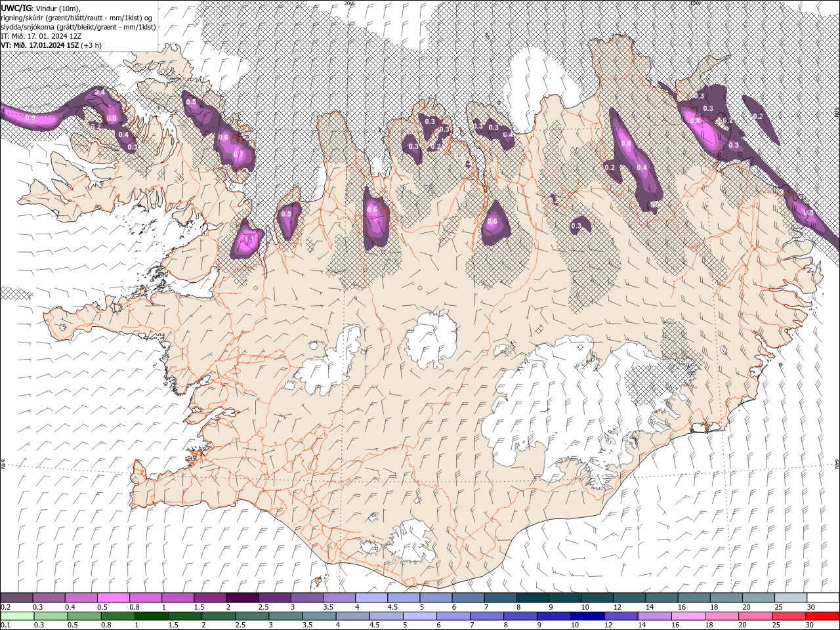The width and height of the screenshot is (840, 630).
Task: Select purple lower swatch between 12 and 14
Action: (620, 616)
